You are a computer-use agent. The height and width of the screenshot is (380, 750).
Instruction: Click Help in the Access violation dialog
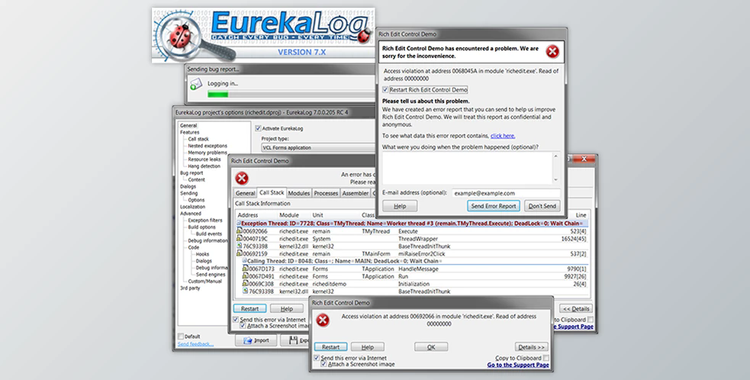367,347
